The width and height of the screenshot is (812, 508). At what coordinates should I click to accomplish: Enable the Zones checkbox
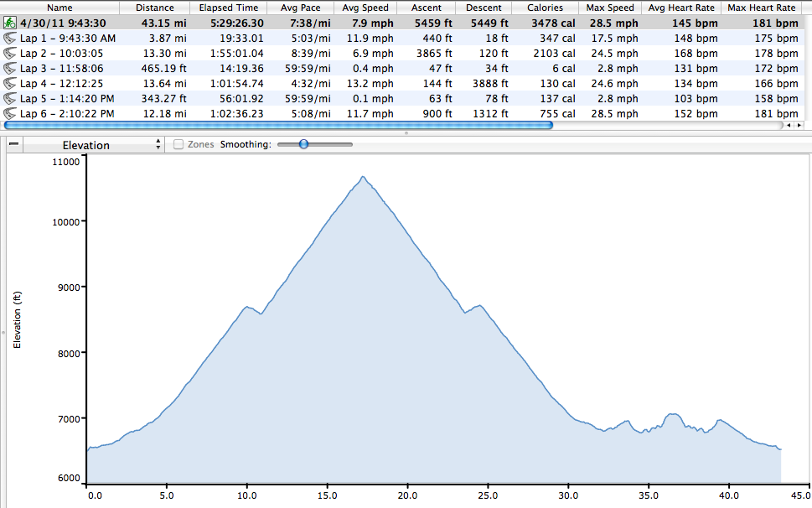[178, 144]
